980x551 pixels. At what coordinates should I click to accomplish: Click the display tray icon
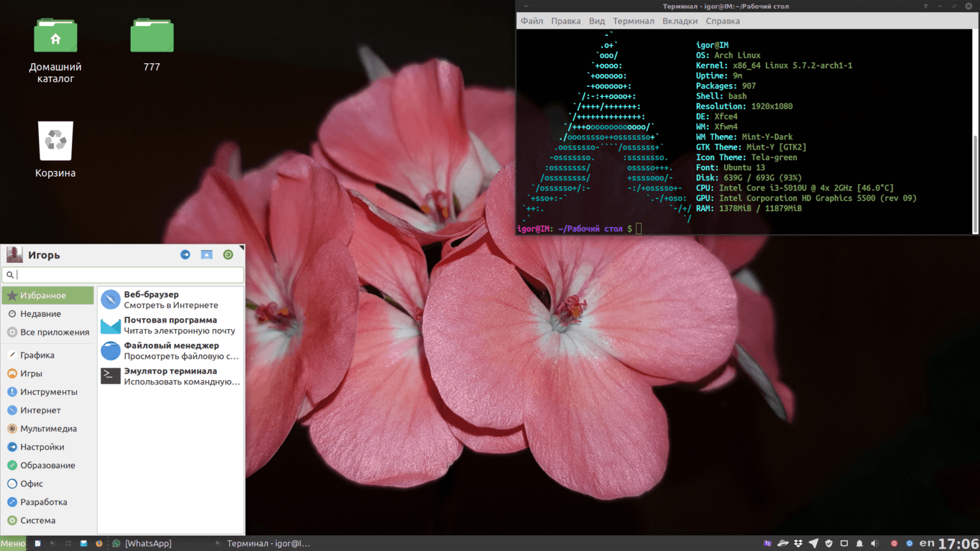point(844,543)
